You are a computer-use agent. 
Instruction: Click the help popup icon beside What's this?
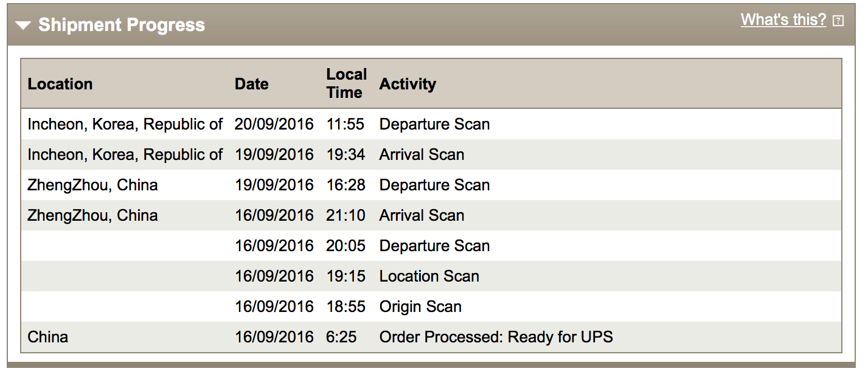pyautogui.click(x=838, y=21)
